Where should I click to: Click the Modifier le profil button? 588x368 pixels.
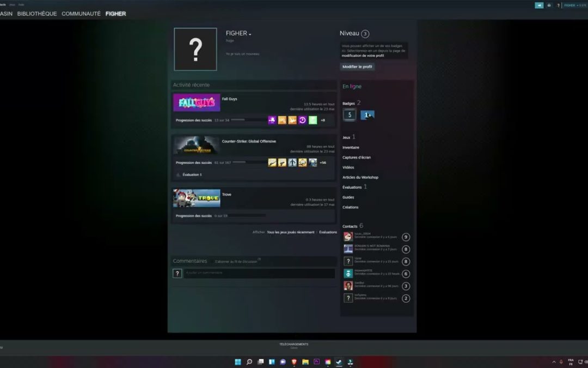pos(357,67)
